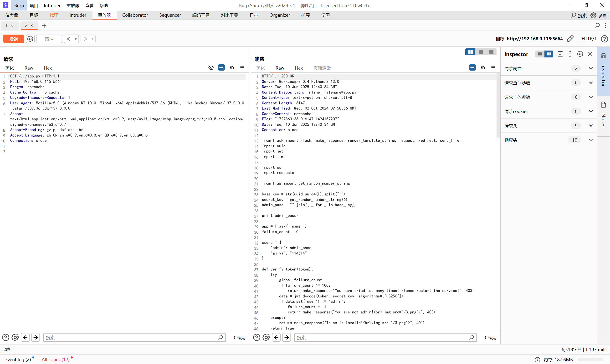
Task: Focus the request search input field
Action: click(x=134, y=338)
